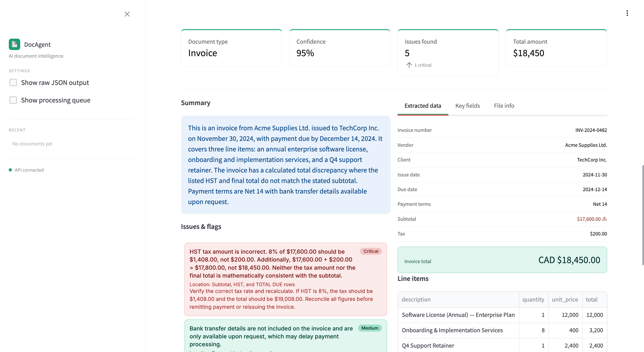Click client value TechCorp Inc.
The height and width of the screenshot is (352, 644).
(x=592, y=160)
